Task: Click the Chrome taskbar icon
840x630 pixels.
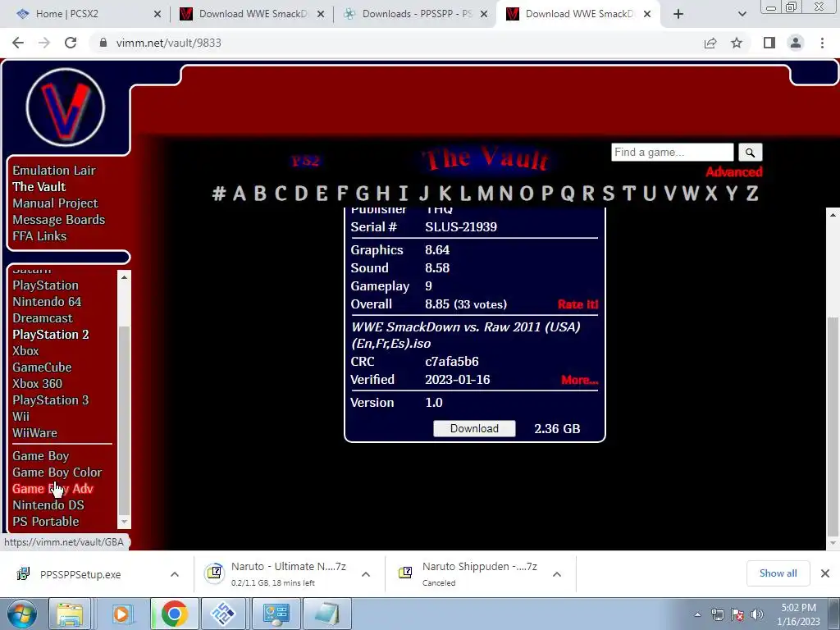Action: pyautogui.click(x=174, y=614)
